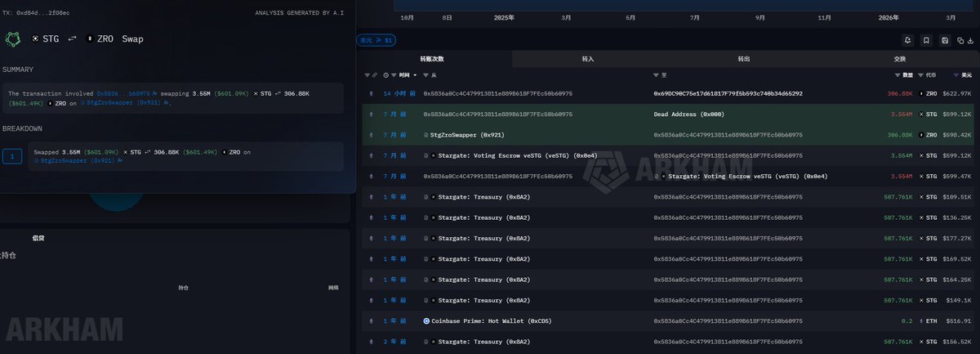This screenshot has width=980, height=354.
Task: Click the green Arkham AI logo beside STG
Action: [13, 38]
